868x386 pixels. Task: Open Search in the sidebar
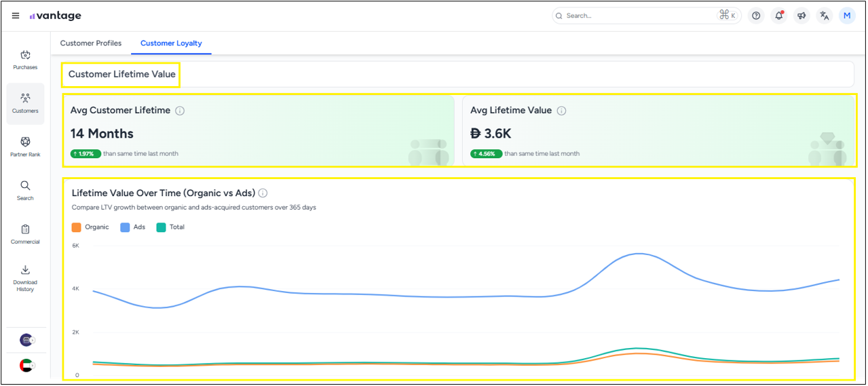point(25,190)
